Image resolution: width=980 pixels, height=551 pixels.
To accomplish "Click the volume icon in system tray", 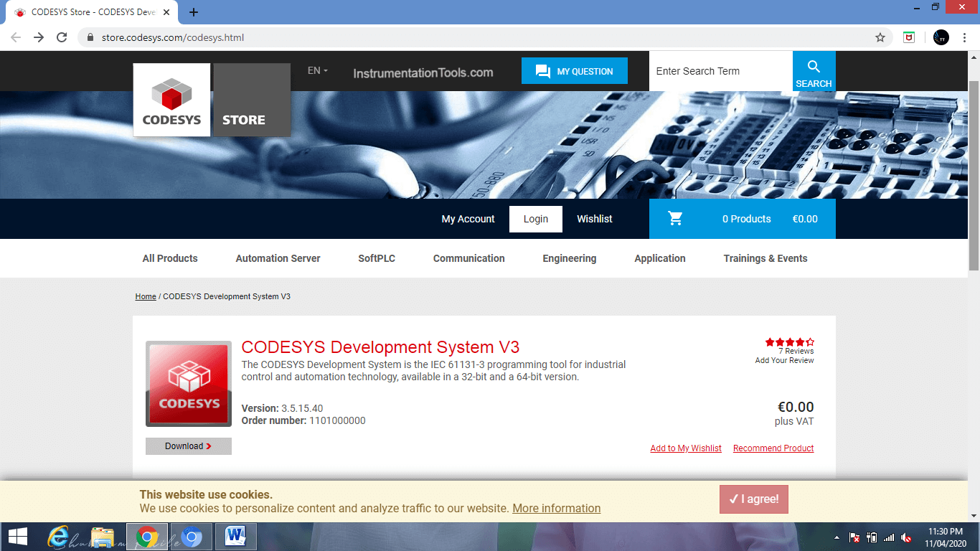I will point(906,537).
